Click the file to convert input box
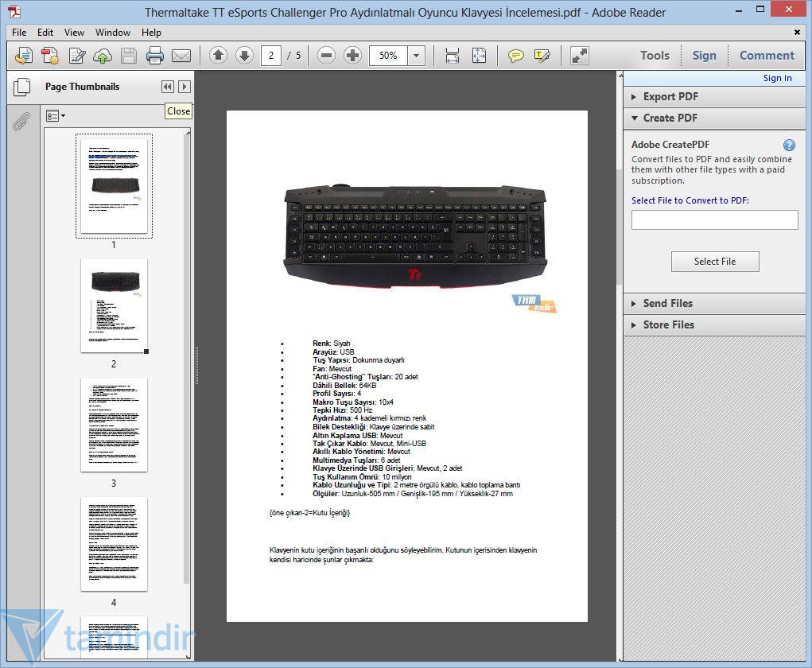Viewport: 812px width, 668px height. click(714, 219)
